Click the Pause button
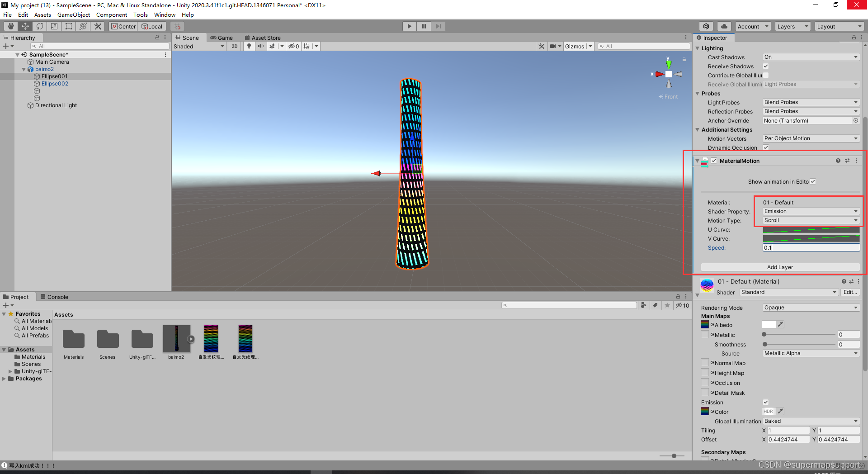 (x=424, y=26)
